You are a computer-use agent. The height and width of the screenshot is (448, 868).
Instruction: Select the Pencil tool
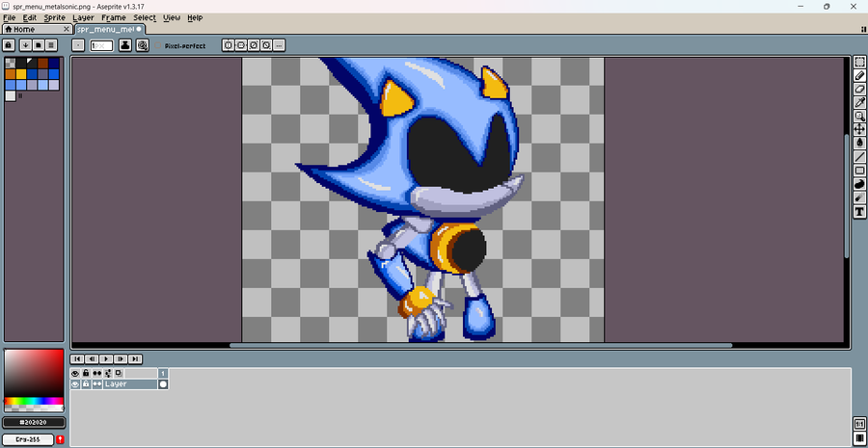[x=859, y=75]
